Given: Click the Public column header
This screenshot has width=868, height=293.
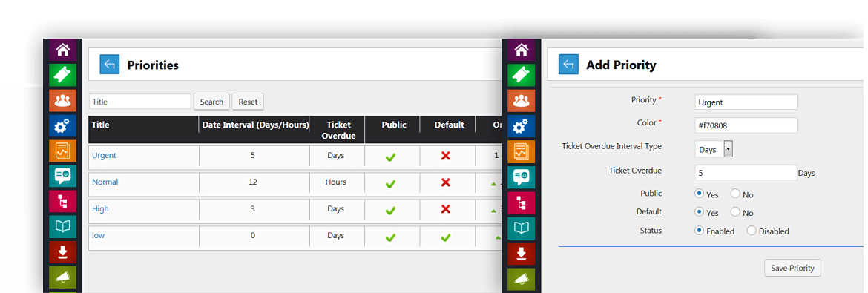Looking at the screenshot, I should pyautogui.click(x=394, y=125).
